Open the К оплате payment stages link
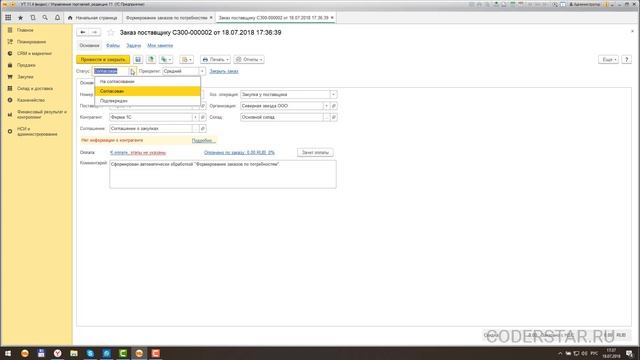The height and width of the screenshot is (360, 640). tap(138, 153)
